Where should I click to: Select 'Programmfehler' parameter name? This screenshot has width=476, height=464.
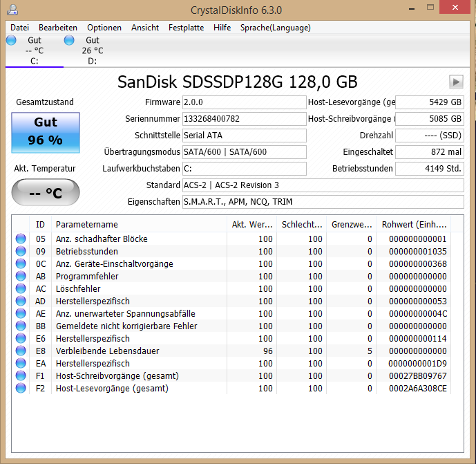[87, 277]
